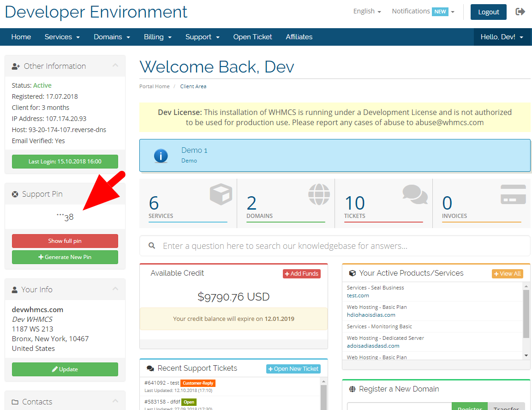The width and height of the screenshot is (532, 410).
Task: Click Show full pin button
Action: (x=65, y=241)
